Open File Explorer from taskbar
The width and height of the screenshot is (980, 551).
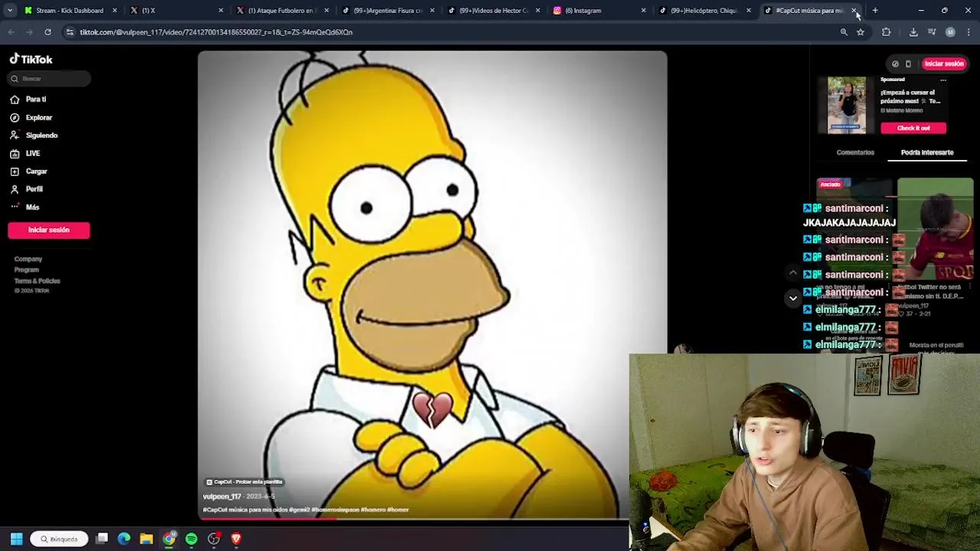(x=146, y=539)
